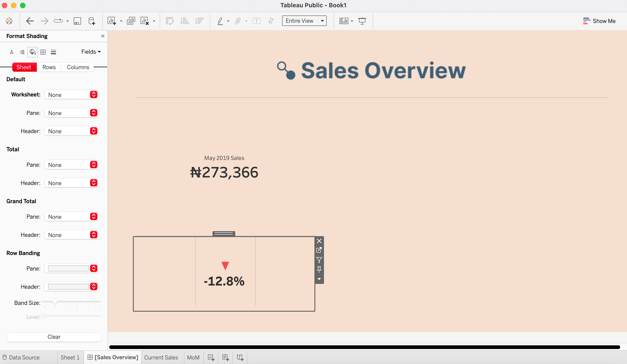Open the Fields dropdown menu

91,52
